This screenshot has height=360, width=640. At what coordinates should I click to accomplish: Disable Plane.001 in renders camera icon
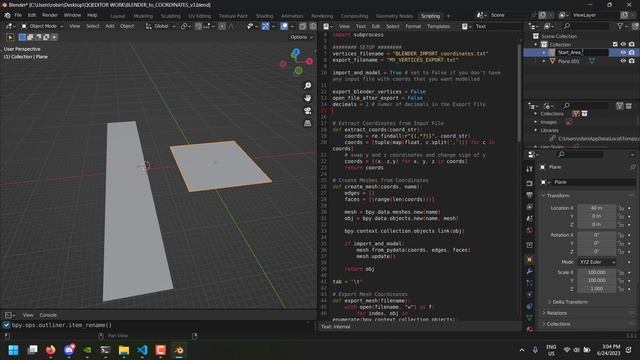[x=632, y=61]
